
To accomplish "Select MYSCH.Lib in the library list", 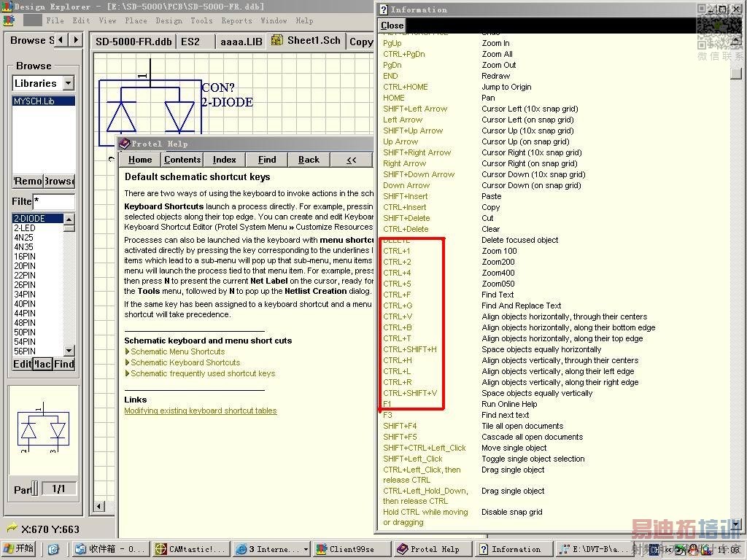I will pos(43,101).
